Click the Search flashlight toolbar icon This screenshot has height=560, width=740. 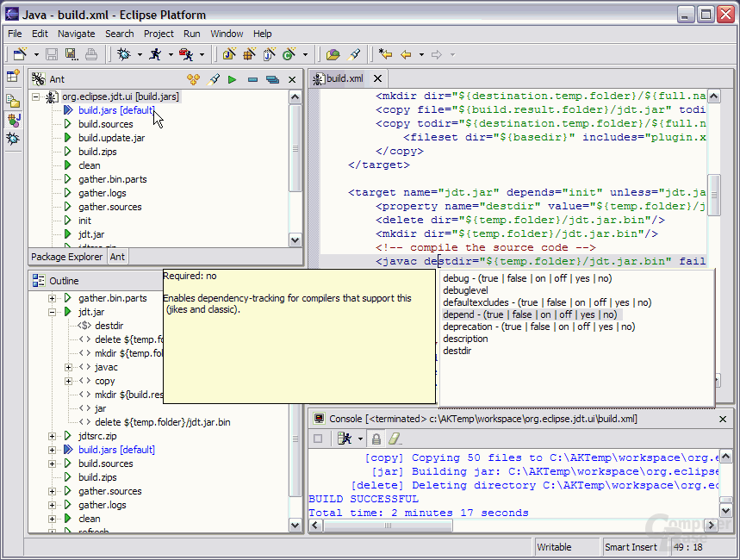[x=354, y=54]
